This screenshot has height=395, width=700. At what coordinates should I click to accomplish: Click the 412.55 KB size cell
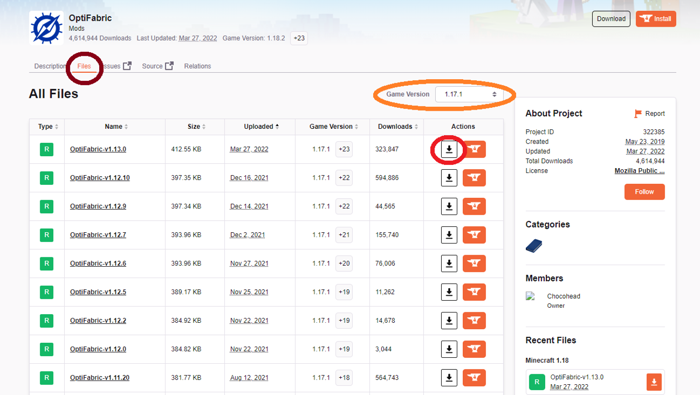(x=186, y=149)
